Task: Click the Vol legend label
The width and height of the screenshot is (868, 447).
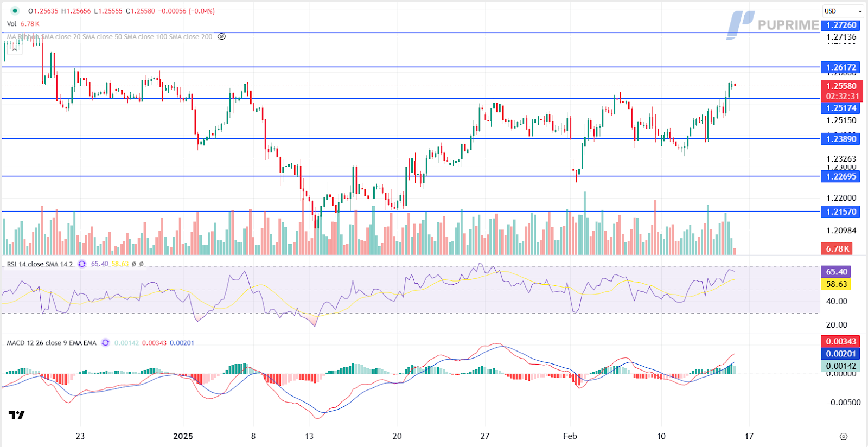Action: pyautogui.click(x=11, y=24)
